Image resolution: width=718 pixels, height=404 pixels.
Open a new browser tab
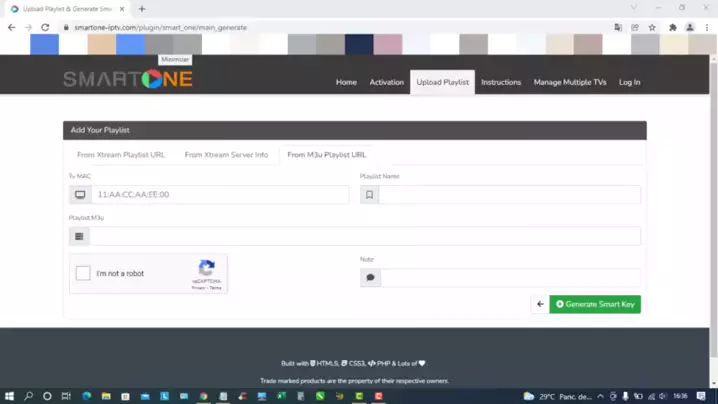[142, 9]
